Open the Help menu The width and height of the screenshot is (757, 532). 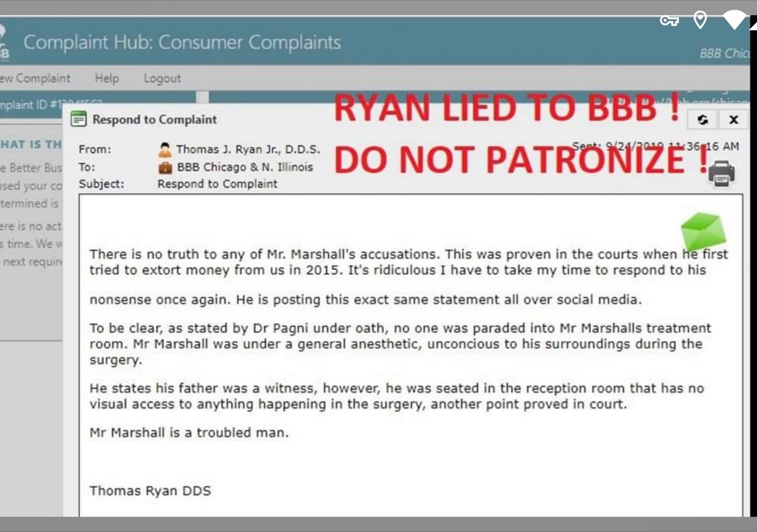(x=107, y=78)
